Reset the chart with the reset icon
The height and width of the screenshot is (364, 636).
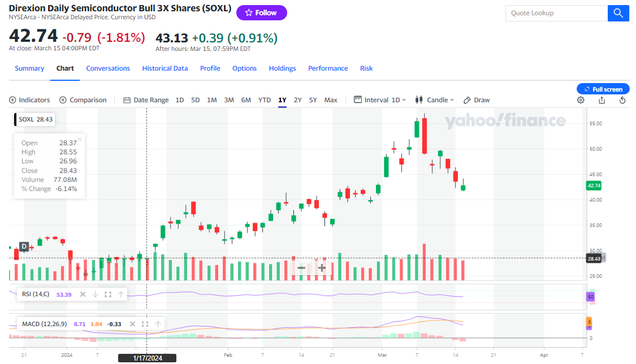pos(622,100)
